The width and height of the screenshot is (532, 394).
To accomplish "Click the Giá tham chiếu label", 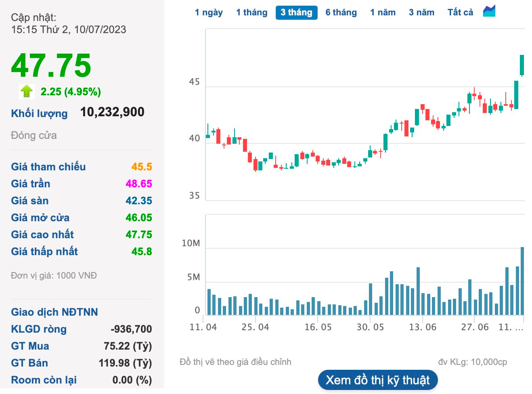I will 48,167.
